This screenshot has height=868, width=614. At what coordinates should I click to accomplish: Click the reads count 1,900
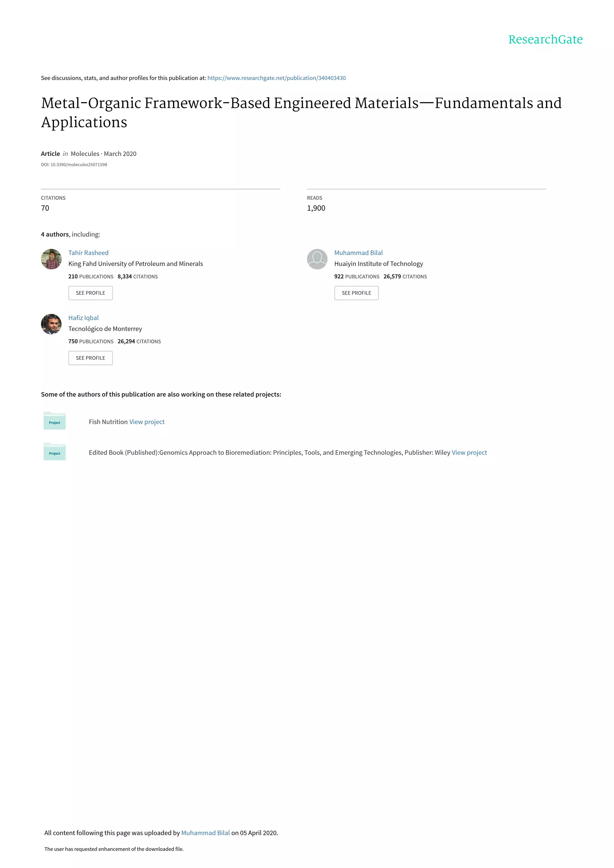point(316,208)
